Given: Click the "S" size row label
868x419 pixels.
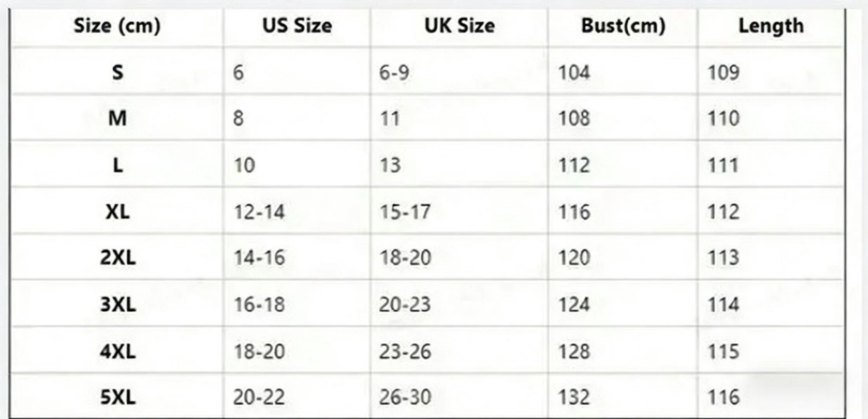Looking at the screenshot, I should [x=118, y=73].
